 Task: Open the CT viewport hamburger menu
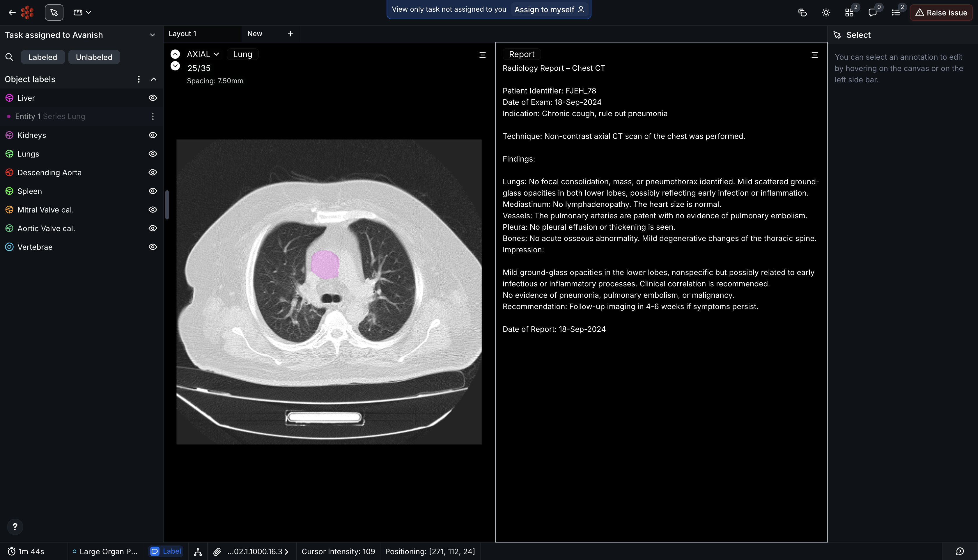(x=482, y=55)
